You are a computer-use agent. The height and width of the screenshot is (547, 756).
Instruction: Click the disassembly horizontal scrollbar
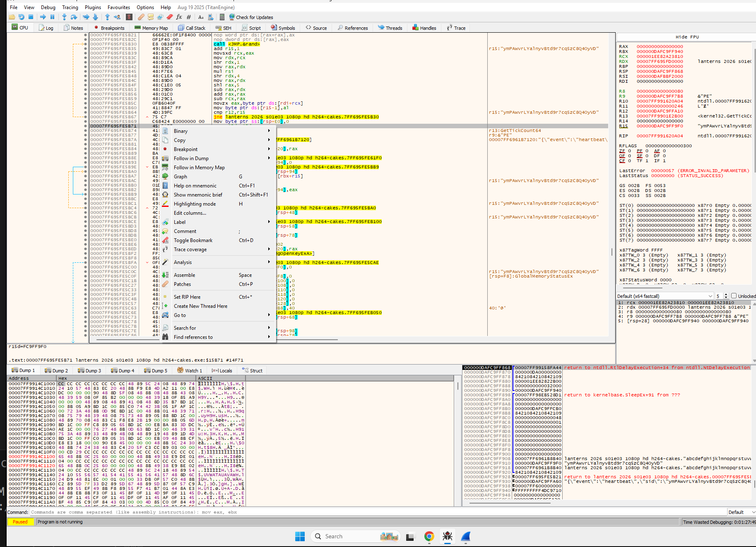[217, 340]
